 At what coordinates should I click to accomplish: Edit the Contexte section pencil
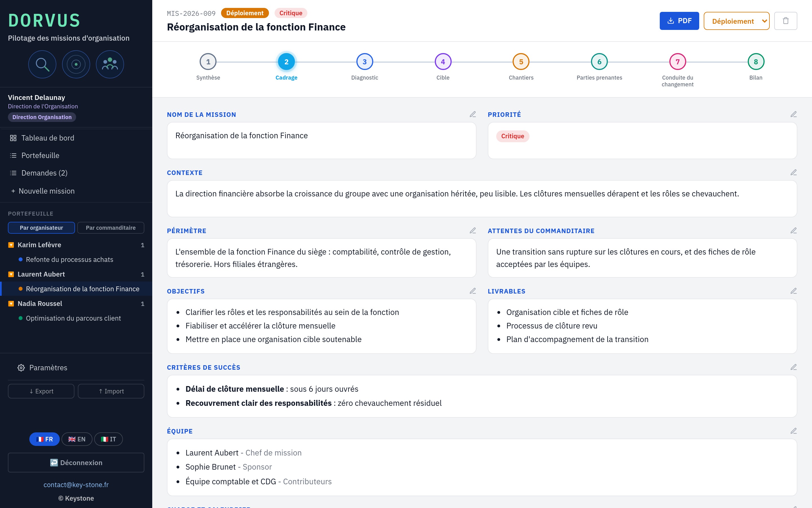(x=794, y=172)
